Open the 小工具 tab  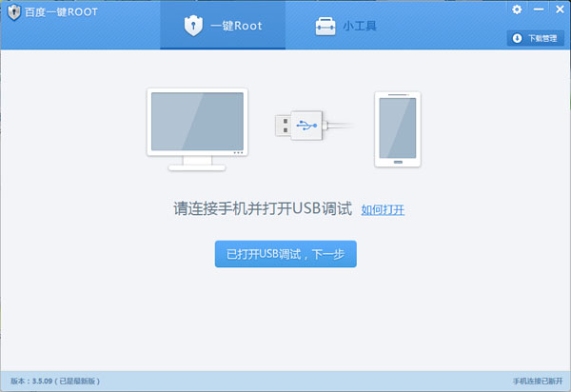click(346, 26)
